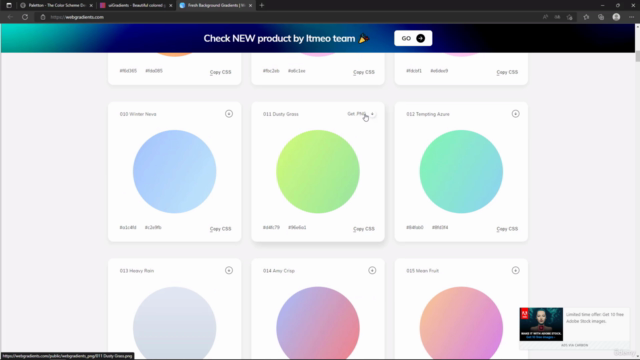Viewport: 640px width, 360px height.
Task: Copy the #96e6a1 hex color code
Action: (297, 227)
